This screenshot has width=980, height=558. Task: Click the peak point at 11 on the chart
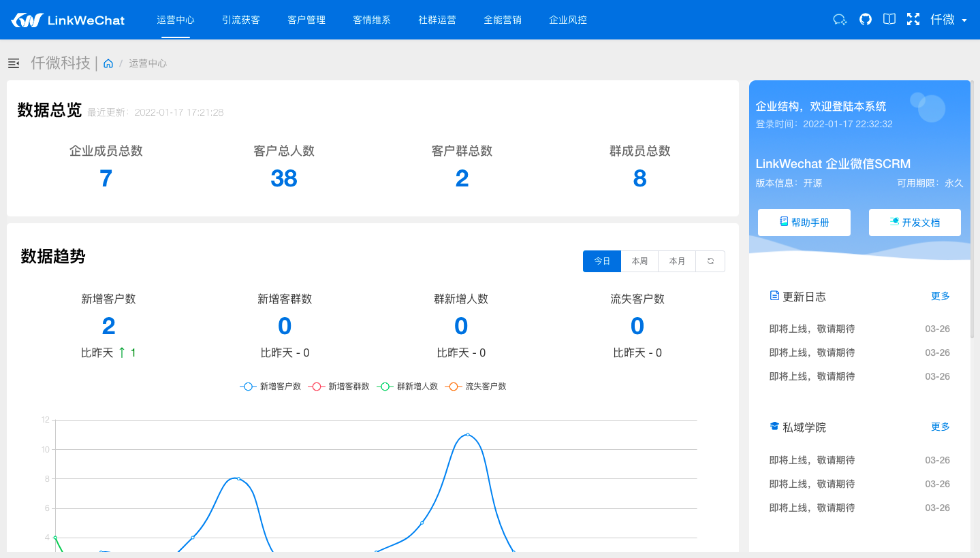coord(468,434)
